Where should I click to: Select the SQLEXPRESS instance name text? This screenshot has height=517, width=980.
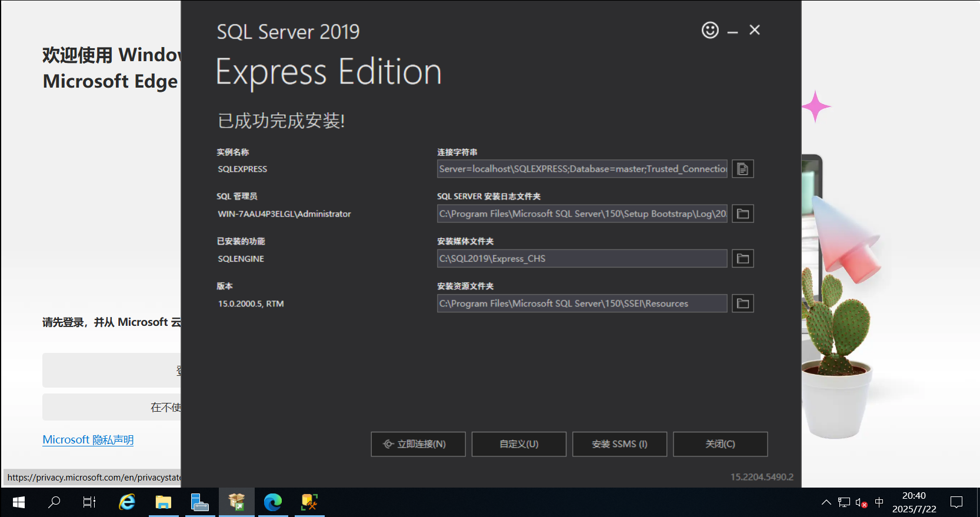tap(242, 169)
